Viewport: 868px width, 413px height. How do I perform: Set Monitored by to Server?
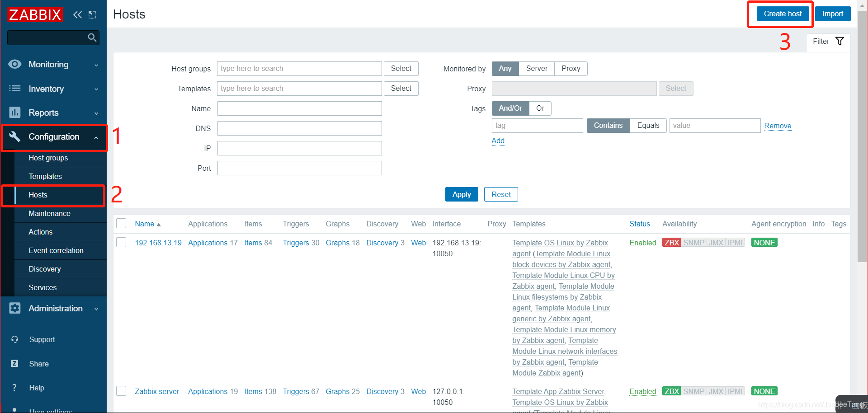tap(537, 69)
